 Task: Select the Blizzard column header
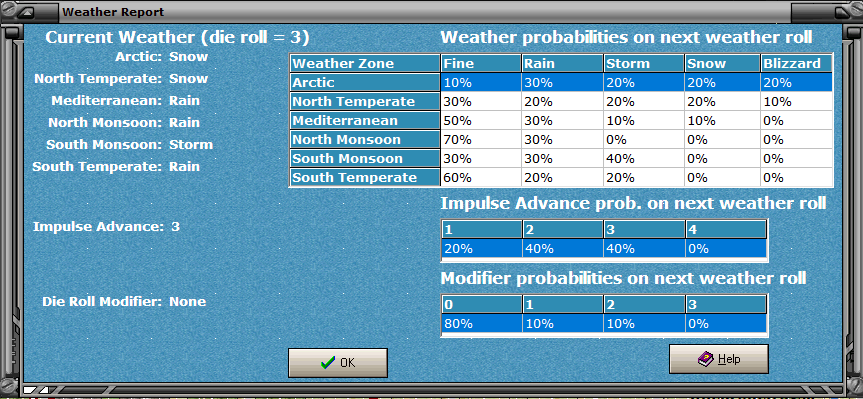796,63
